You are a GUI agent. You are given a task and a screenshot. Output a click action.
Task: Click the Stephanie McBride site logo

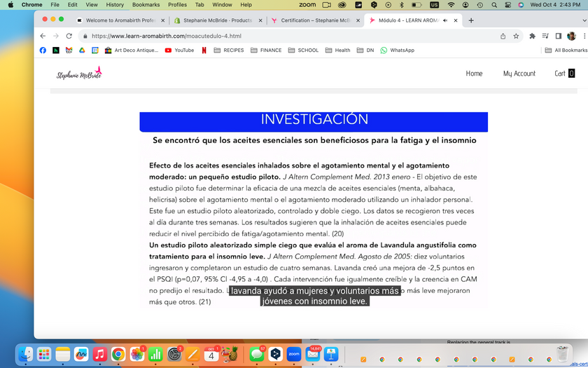point(79,74)
